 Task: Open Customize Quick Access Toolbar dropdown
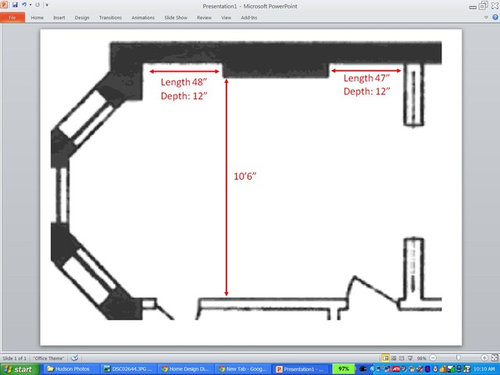[x=47, y=5]
